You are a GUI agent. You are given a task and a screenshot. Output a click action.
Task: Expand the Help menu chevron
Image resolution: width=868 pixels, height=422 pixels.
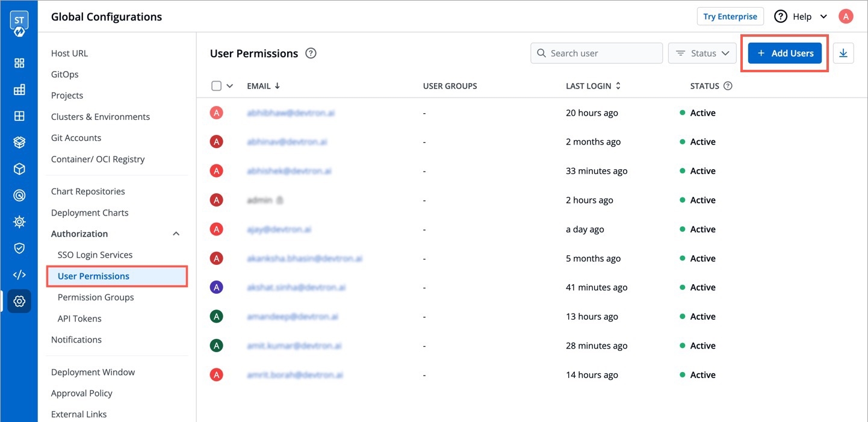click(824, 17)
